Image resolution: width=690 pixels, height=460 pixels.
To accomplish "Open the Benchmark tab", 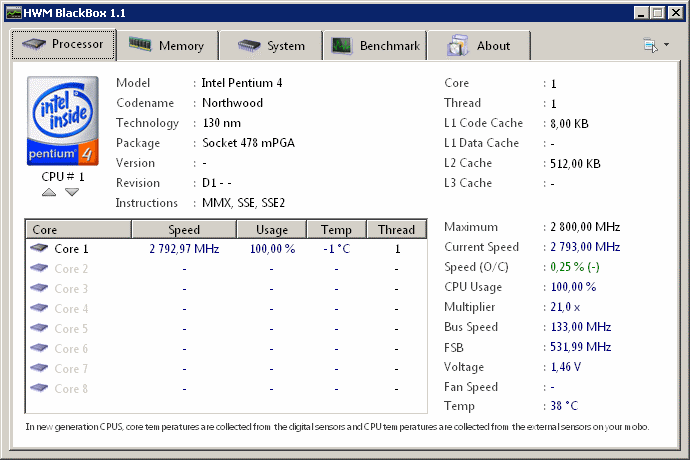I will tap(375, 45).
